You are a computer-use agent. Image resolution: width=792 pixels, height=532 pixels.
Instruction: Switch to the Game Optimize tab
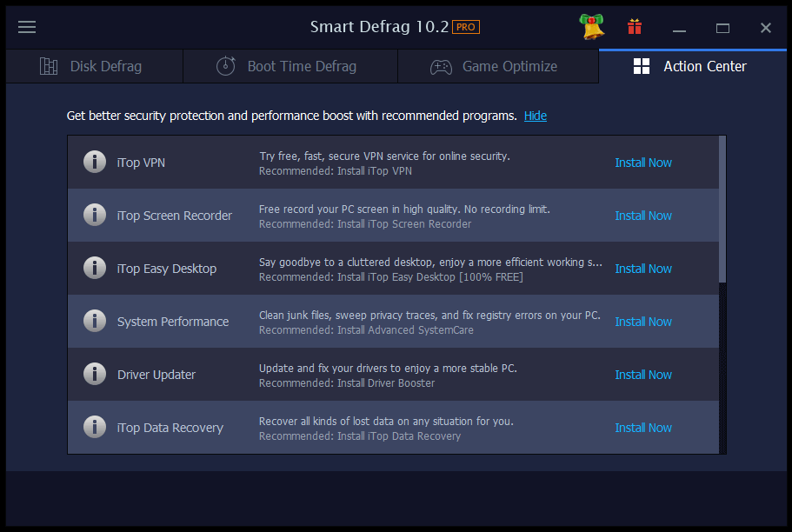point(498,66)
